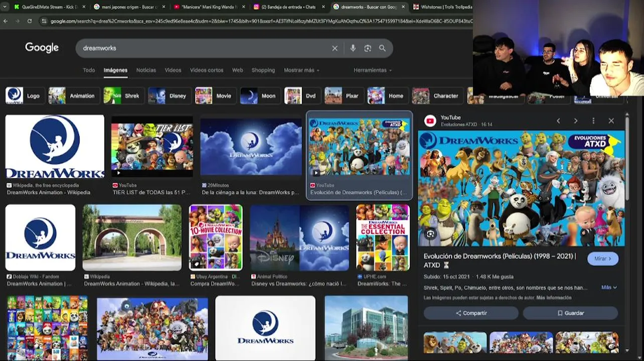Open the YouTube source icon in the preview panel

click(430, 121)
